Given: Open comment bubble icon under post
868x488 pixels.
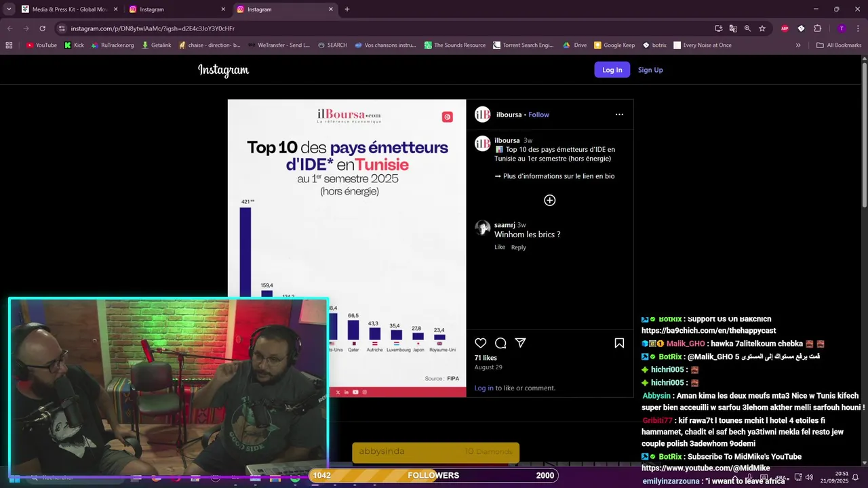Looking at the screenshot, I should [x=500, y=343].
